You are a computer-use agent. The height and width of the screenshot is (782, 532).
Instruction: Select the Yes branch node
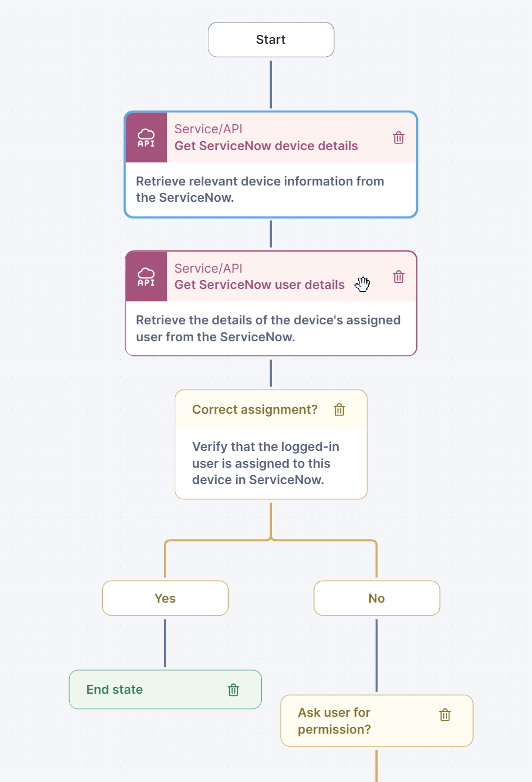click(165, 598)
